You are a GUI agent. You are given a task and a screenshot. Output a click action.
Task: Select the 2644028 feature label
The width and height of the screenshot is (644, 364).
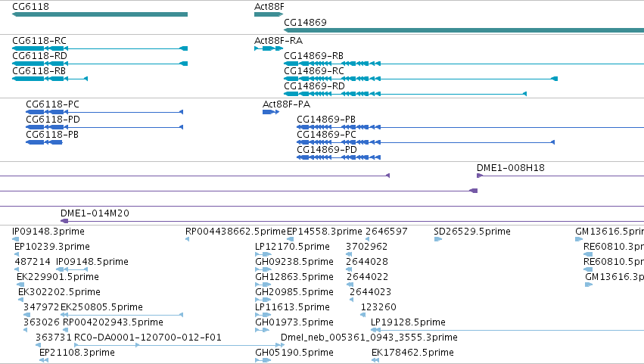click(x=367, y=262)
